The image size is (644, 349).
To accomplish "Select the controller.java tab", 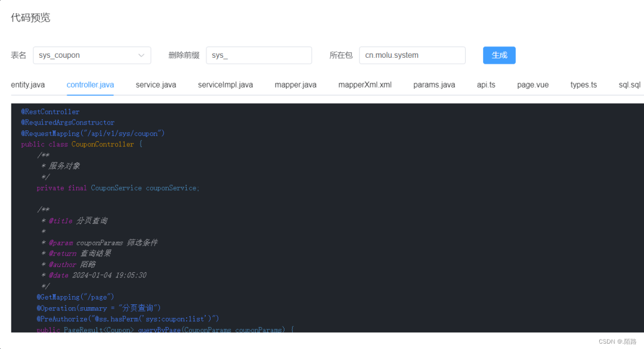I will click(x=91, y=85).
